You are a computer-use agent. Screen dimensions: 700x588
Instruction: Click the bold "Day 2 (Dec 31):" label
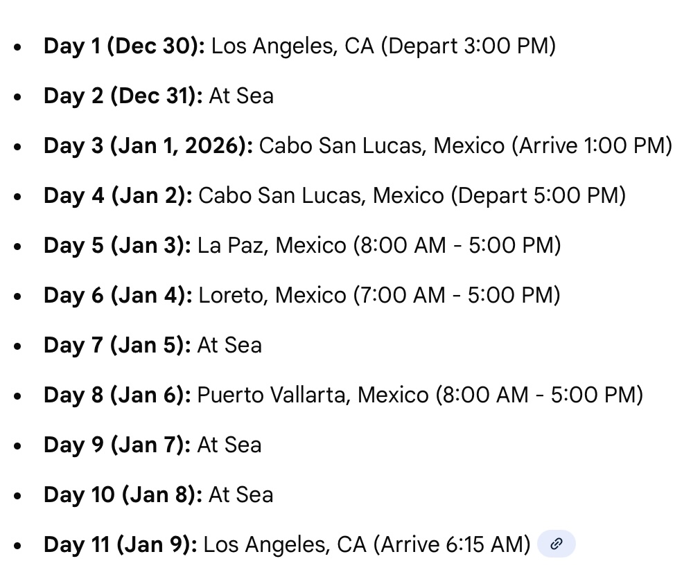[123, 96]
